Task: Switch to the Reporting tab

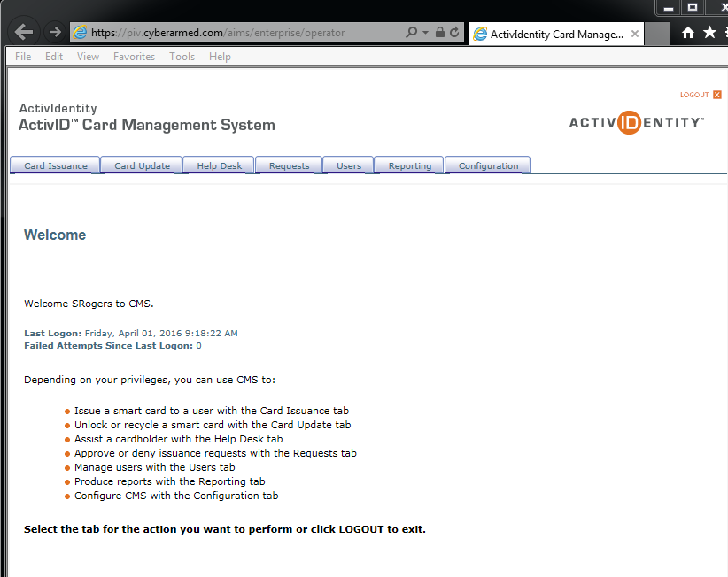Action: click(409, 165)
